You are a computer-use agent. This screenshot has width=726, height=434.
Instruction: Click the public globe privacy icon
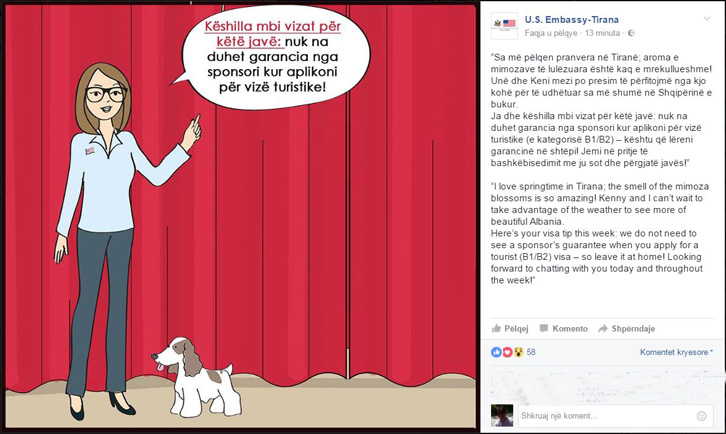pos(631,33)
